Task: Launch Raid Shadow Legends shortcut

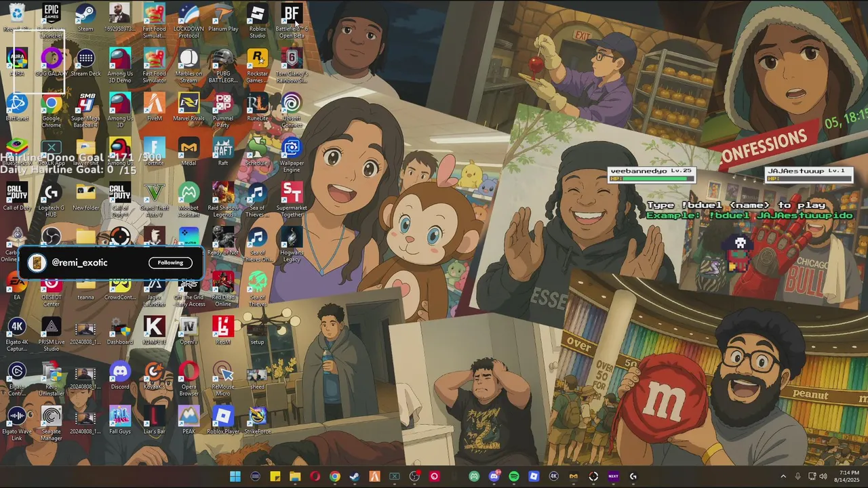Action: 223,199
